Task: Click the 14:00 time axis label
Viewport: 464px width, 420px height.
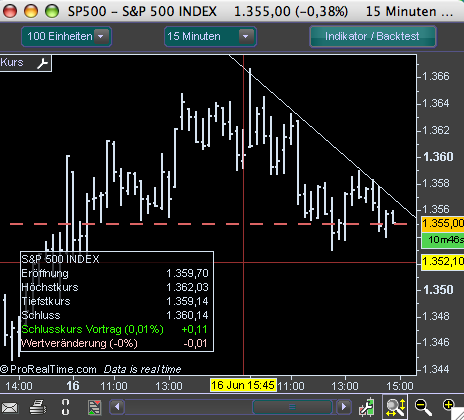Action: [19, 386]
